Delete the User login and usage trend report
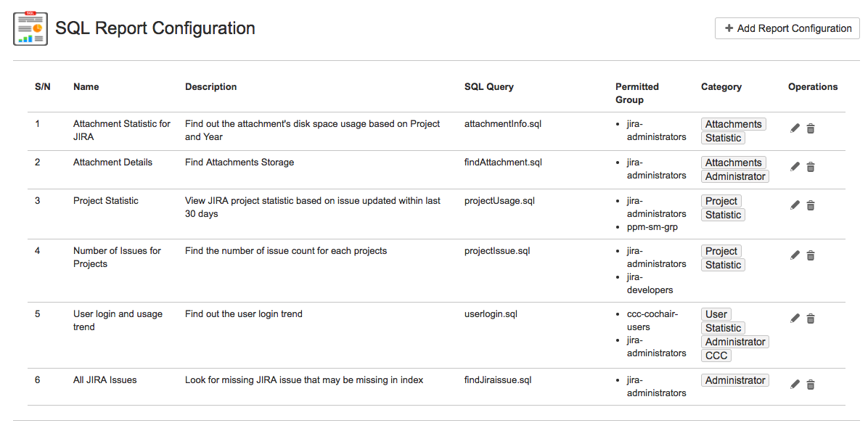This screenshot has height=431, width=868. click(811, 319)
